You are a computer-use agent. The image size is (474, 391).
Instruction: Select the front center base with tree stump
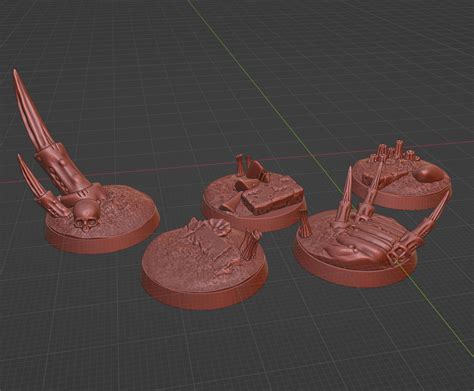(205, 263)
